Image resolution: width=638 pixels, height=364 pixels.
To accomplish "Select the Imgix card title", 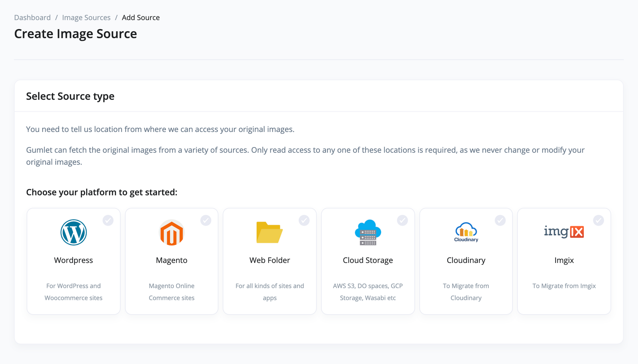I will click(x=564, y=260).
